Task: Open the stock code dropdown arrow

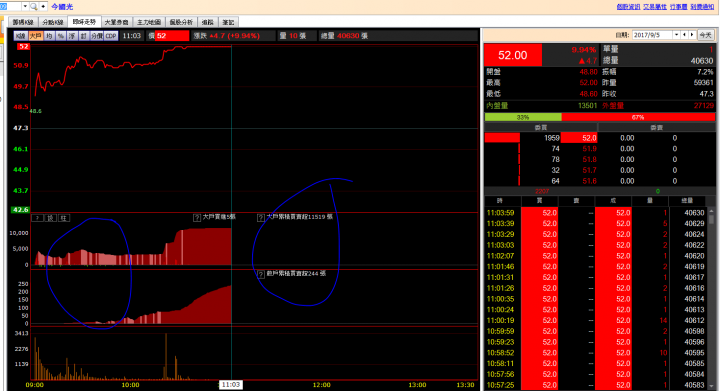Action: (25, 6)
